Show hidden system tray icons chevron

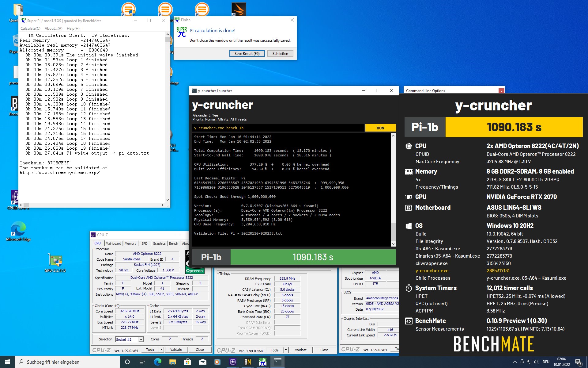coord(514,362)
